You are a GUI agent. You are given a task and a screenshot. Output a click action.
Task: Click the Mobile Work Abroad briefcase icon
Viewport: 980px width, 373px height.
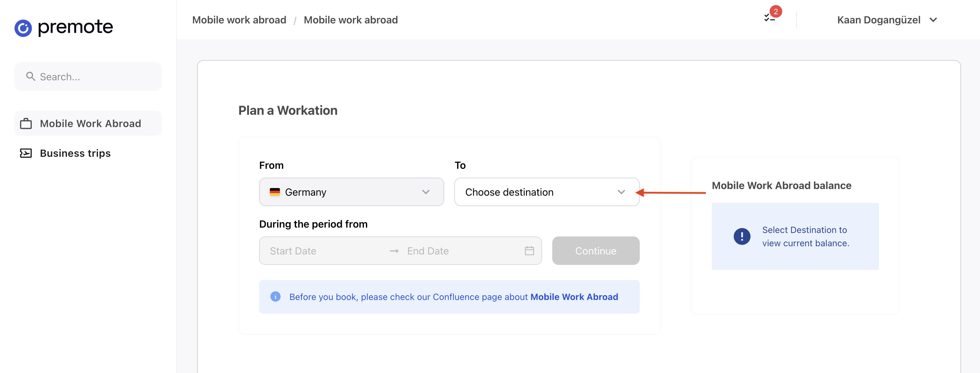tap(26, 124)
